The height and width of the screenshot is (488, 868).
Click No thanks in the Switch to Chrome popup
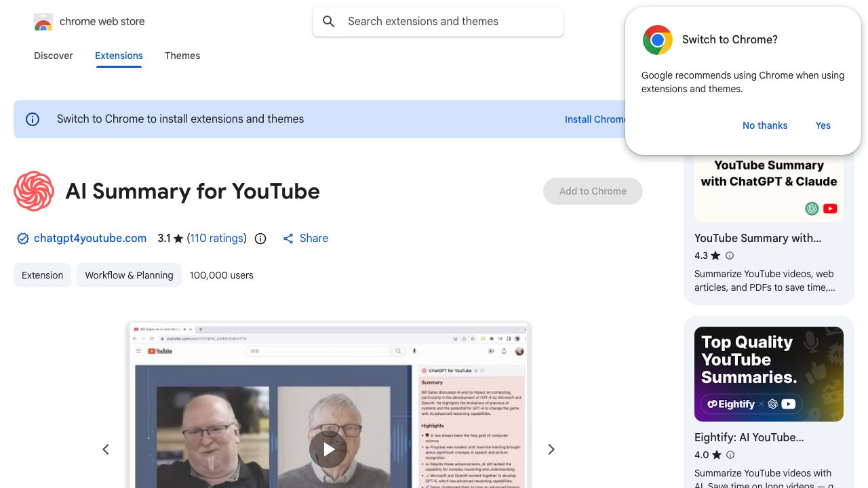pos(765,125)
